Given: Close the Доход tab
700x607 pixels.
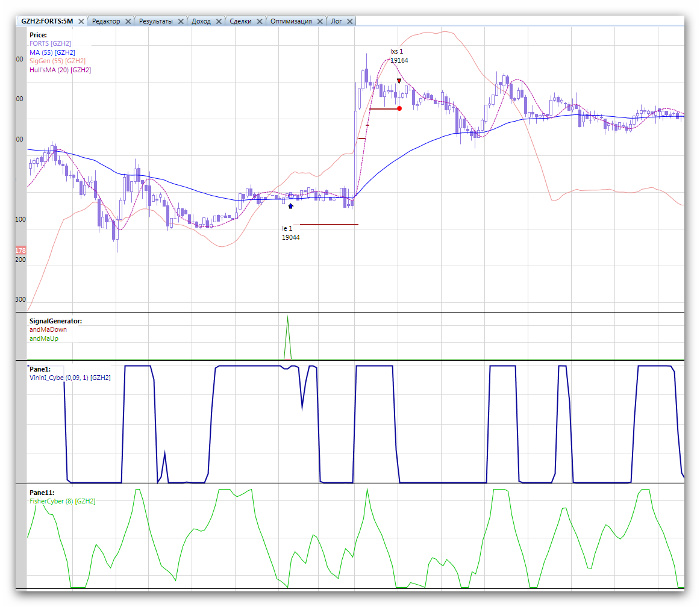Looking at the screenshot, I should coord(219,21).
